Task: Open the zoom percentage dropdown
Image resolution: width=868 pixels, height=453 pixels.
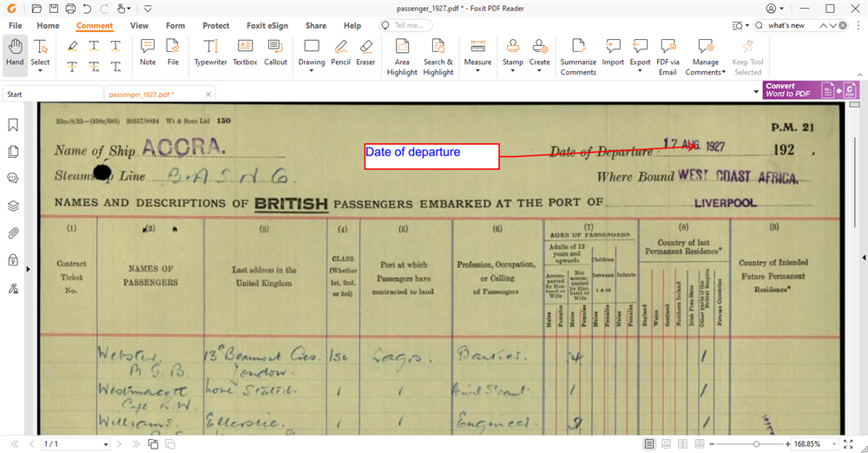Action: click(x=825, y=444)
